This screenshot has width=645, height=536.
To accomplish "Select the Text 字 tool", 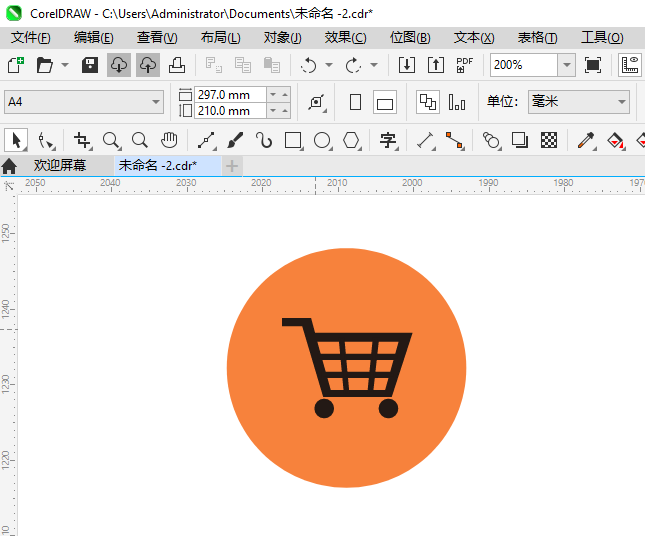I will [388, 141].
